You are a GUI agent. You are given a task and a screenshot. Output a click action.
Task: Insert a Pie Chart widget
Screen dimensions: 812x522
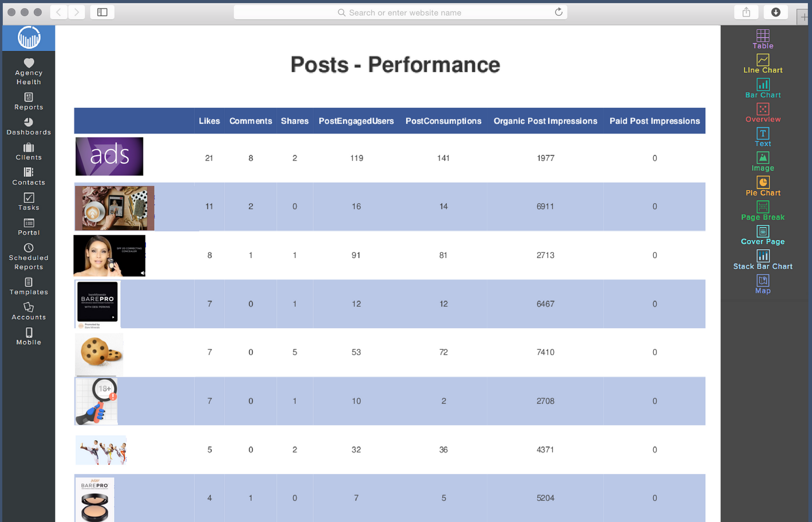[x=763, y=186]
